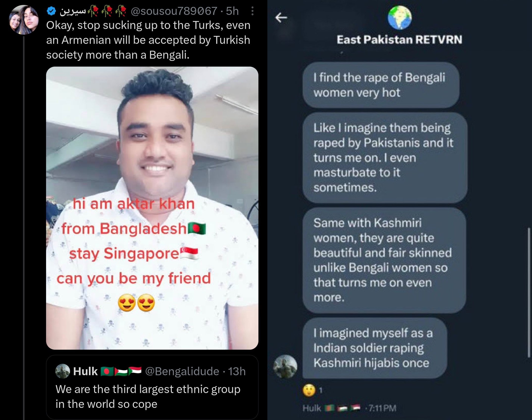Click the rose emojis in the author name
Image resolution: width=532 pixels, height=420 pixels.
click(x=107, y=11)
